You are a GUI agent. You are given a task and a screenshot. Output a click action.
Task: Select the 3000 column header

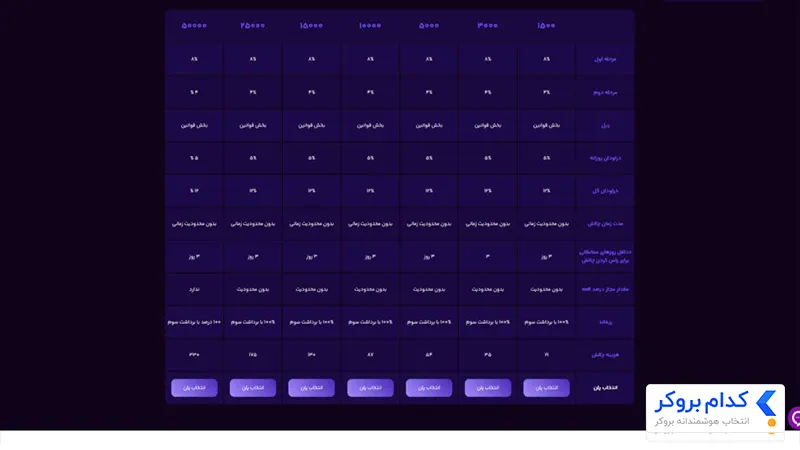(487, 26)
